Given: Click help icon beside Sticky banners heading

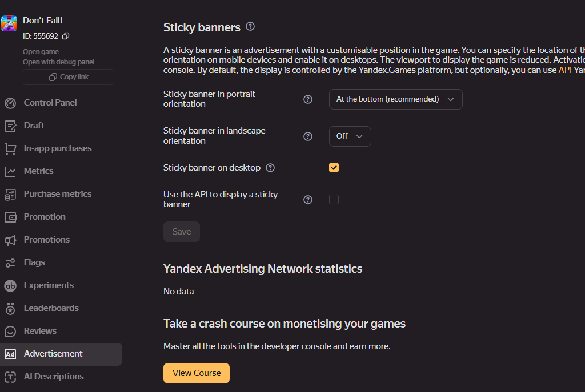Looking at the screenshot, I should coord(250,26).
